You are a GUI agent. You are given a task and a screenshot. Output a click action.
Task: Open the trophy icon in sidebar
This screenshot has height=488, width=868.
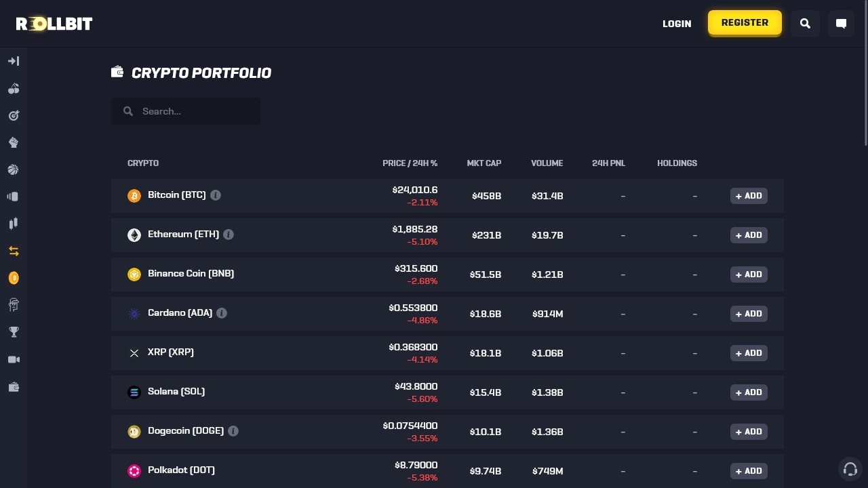tap(14, 332)
